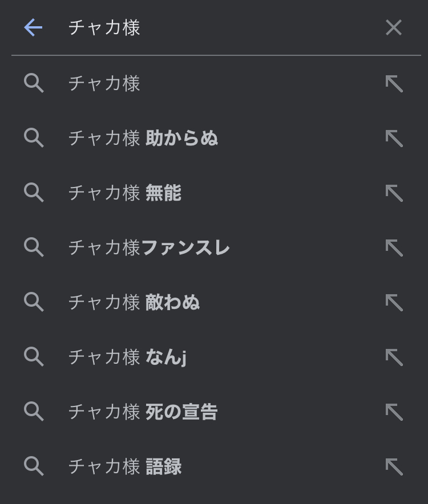This screenshot has height=504, width=428.
Task: Choose チャカ様 死の宣告 suggestion
Action: point(143,412)
